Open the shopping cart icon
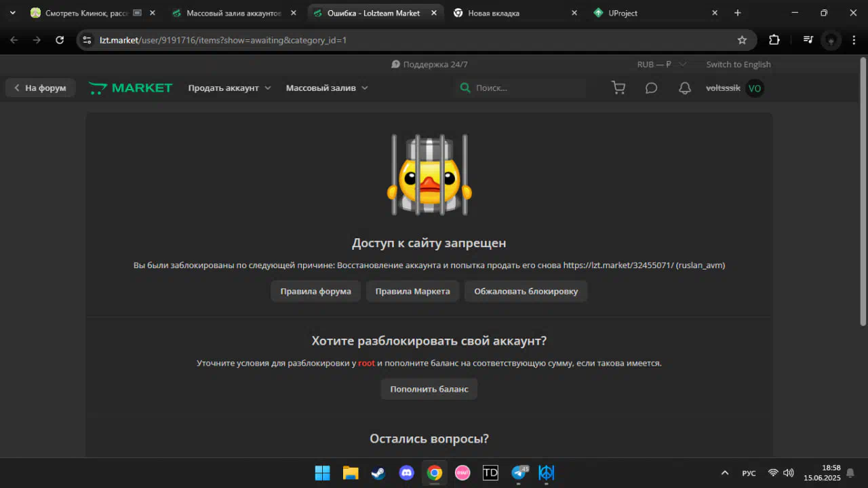The width and height of the screenshot is (868, 488). click(x=618, y=88)
